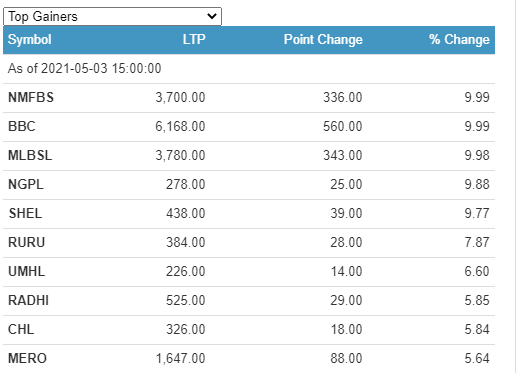Viewport: 517px width, 373px height.
Task: Sort by the LTP column header
Action: tap(194, 39)
